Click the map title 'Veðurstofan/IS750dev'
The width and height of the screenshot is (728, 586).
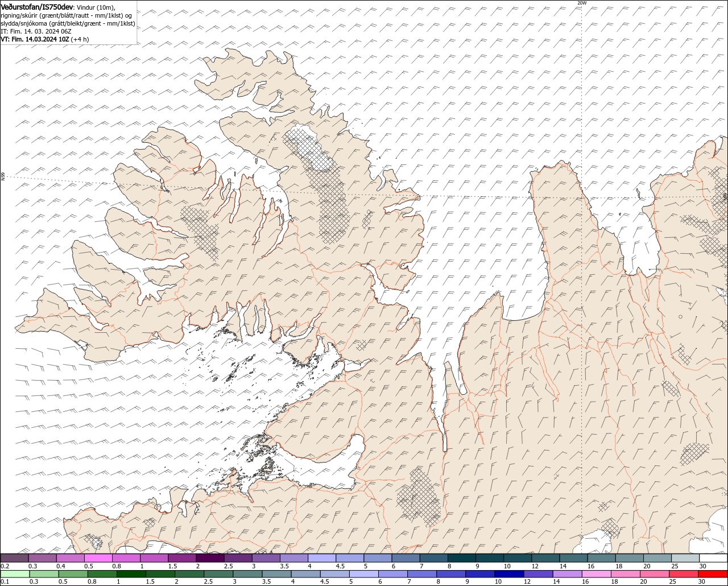coord(38,7)
